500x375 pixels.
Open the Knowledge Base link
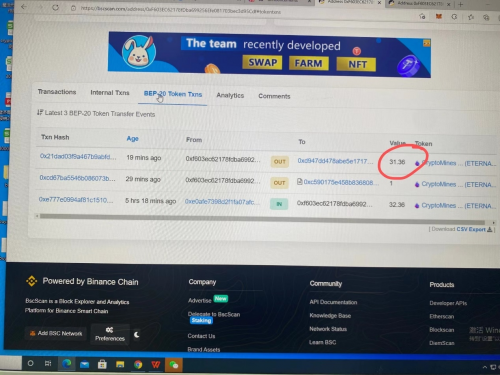(x=330, y=315)
